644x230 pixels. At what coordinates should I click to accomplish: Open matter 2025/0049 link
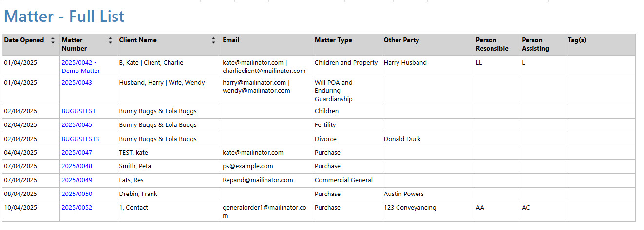pyautogui.click(x=76, y=180)
